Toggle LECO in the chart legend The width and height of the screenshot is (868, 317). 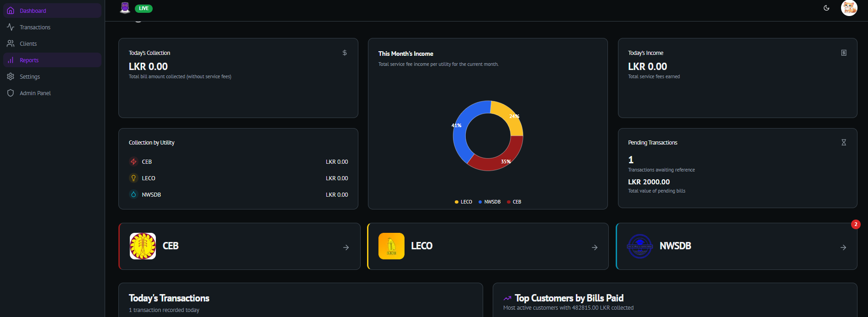[463, 202]
